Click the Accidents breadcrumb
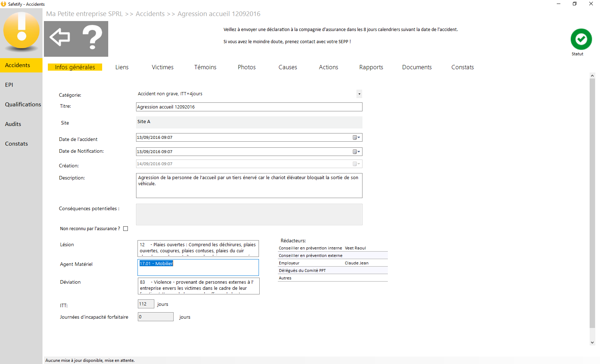Screen dimensions: 600x364 click(x=150, y=14)
